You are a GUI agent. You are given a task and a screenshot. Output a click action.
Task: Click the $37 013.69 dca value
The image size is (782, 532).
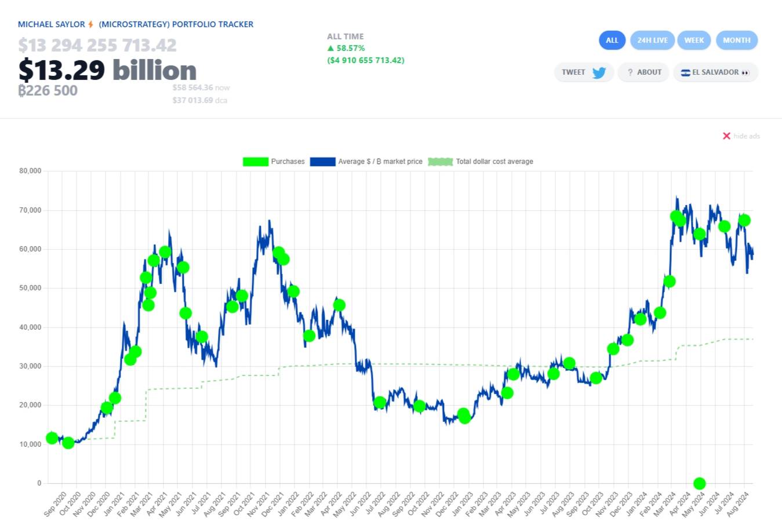(x=199, y=100)
